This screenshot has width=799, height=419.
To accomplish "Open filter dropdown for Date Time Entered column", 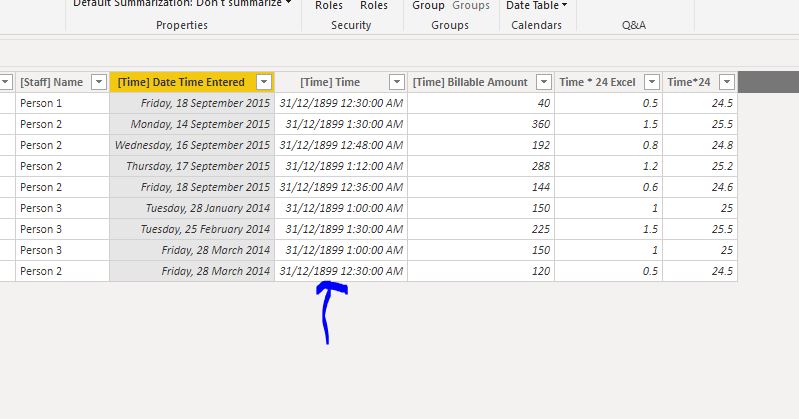I will (264, 82).
